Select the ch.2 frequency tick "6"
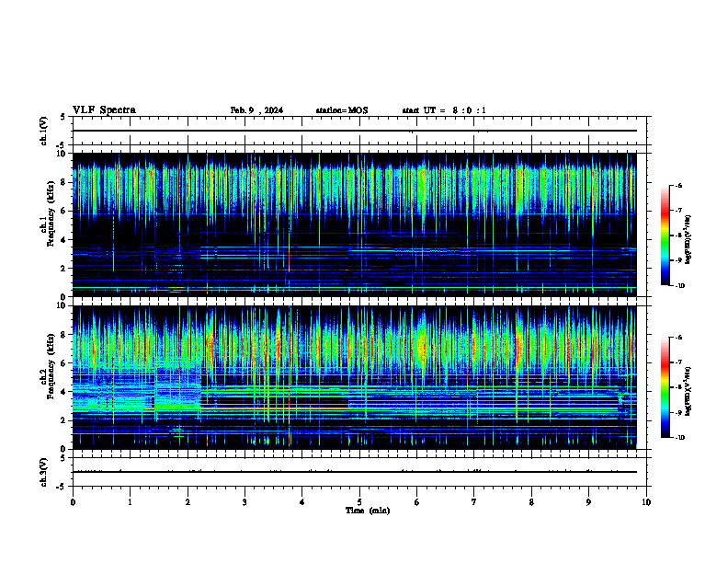The width and height of the screenshot is (728, 563). click(64, 363)
